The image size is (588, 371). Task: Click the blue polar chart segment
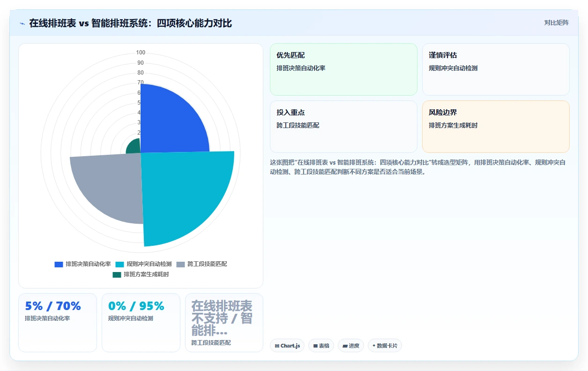coord(171,123)
